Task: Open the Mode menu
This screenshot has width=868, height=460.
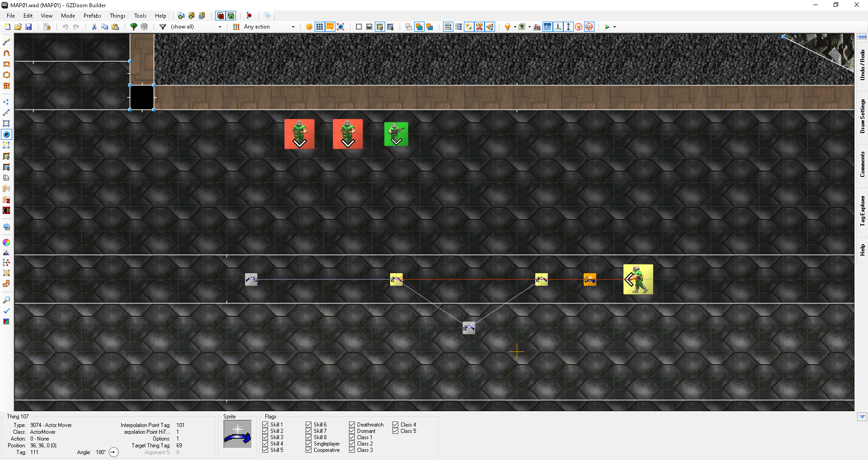Action: coord(68,15)
